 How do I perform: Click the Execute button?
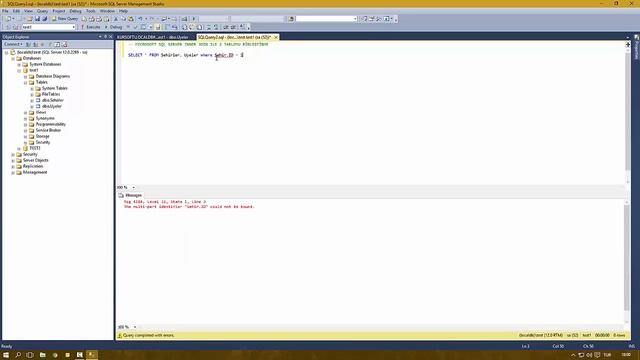point(90,27)
